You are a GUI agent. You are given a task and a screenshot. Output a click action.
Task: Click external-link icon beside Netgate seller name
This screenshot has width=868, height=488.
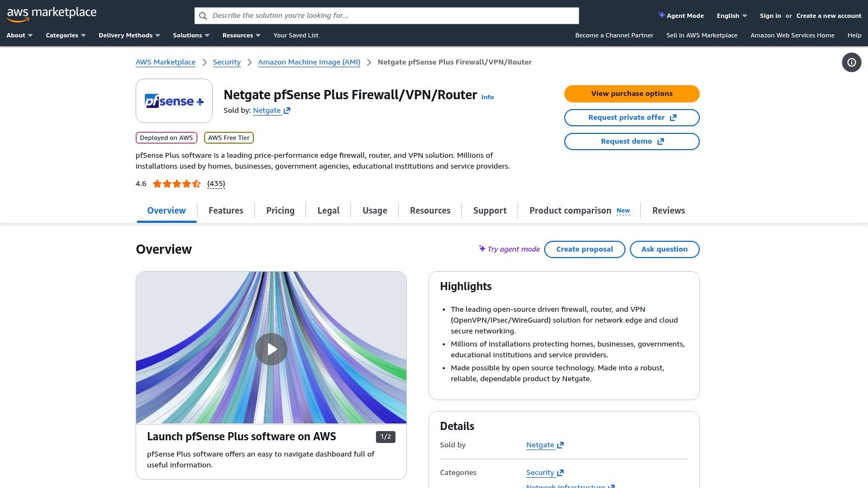tap(287, 110)
